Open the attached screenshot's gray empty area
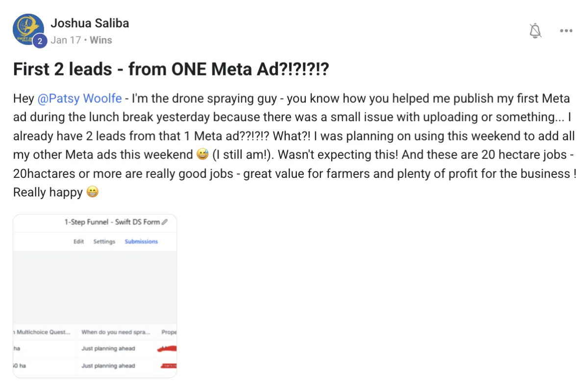The height and width of the screenshot is (386, 588). (x=95, y=287)
